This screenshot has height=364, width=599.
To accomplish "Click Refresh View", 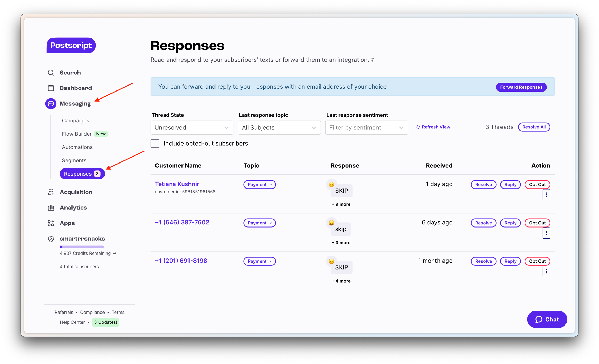I will click(x=433, y=127).
